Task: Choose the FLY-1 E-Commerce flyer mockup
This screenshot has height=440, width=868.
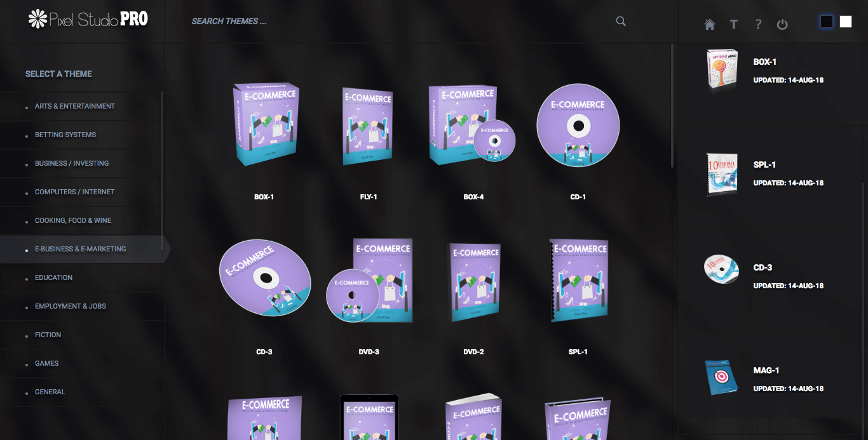Action: tap(368, 126)
